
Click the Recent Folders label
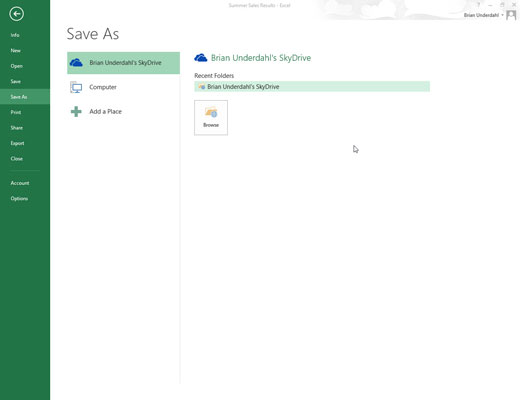[214, 76]
